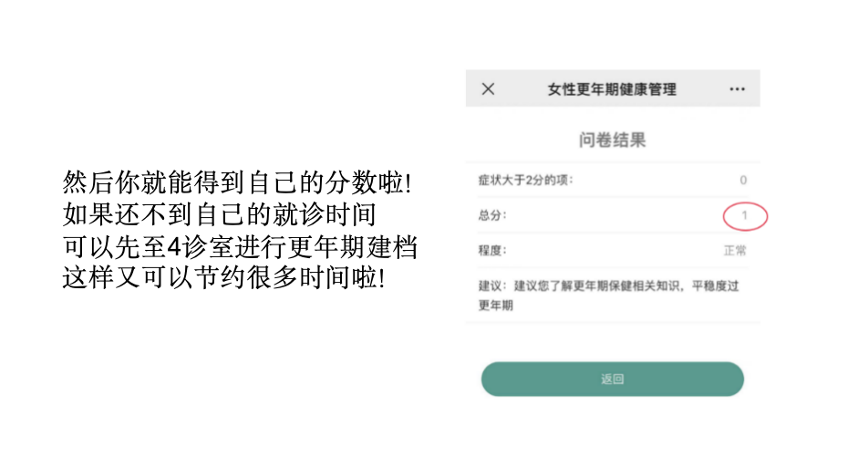Screen dimensions: 868x467
Task: Tap the green 返回 button
Action: tap(613, 379)
